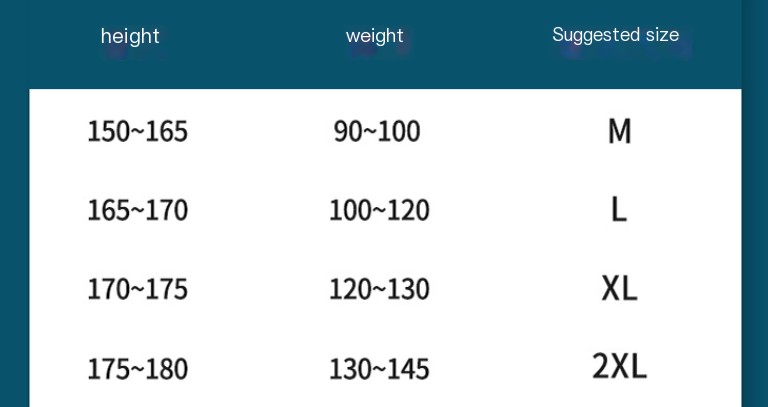Viewport: 768px width, 407px height.
Task: Click header bar between weight and Suggested size
Action: (x=478, y=40)
